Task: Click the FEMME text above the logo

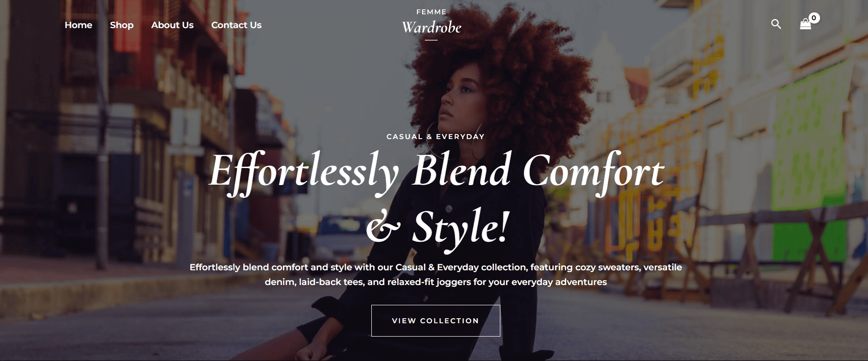Action: pos(431,12)
